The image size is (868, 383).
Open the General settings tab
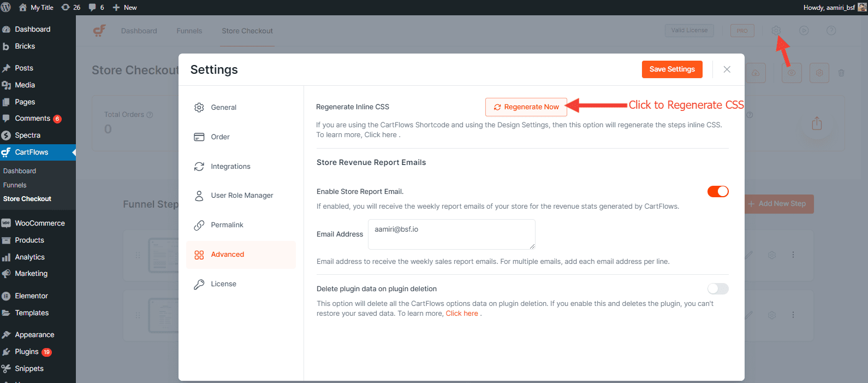tap(223, 108)
